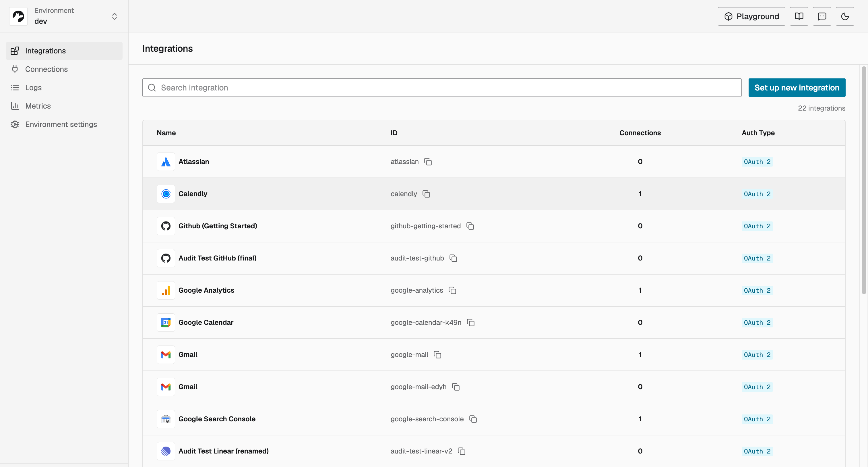Click the Name column header
Screen dimensions: 868x467
[166, 133]
